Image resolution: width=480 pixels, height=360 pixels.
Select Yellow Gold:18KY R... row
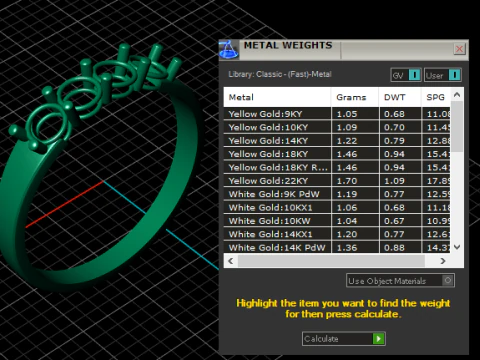coord(337,167)
